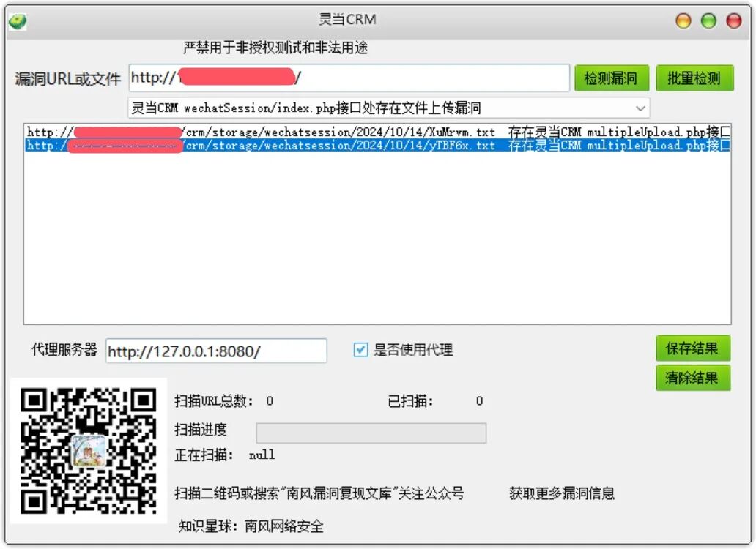Click the 检测漏洞 button

pyautogui.click(x=612, y=78)
